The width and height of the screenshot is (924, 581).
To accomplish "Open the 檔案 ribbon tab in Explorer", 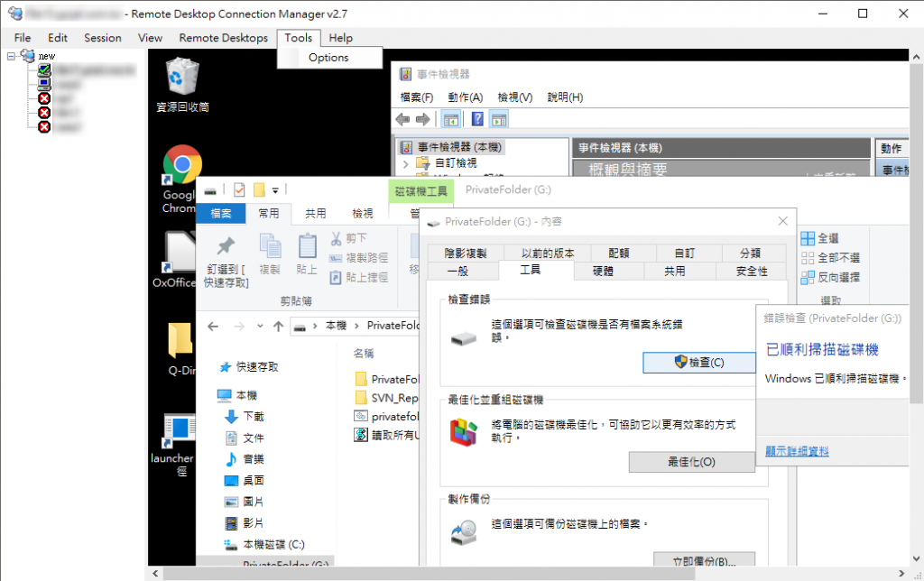I will click(x=221, y=213).
